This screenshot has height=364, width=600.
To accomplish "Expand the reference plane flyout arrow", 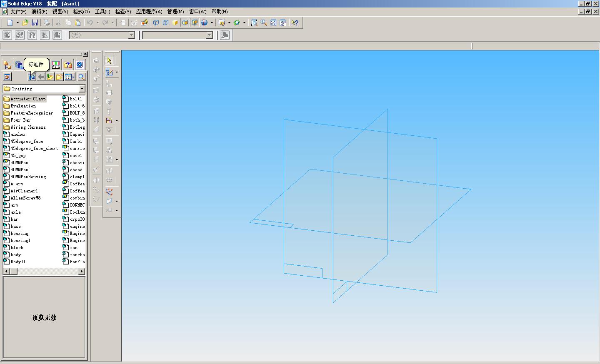I will point(117,201).
